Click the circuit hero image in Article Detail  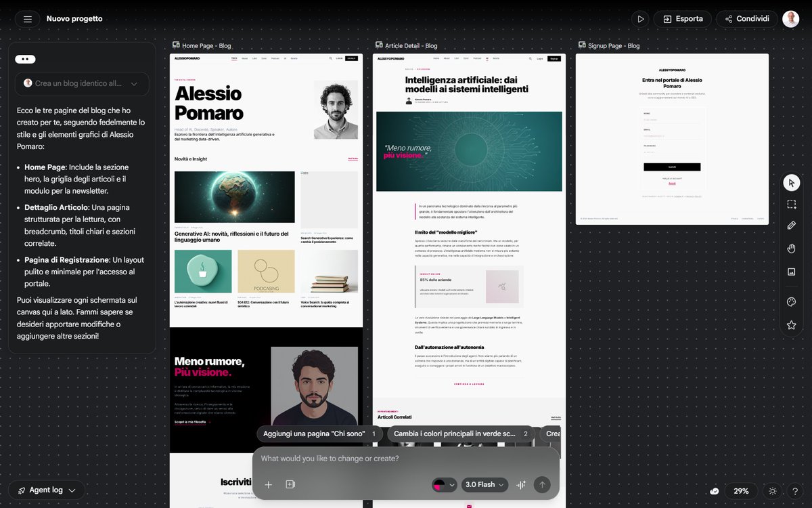click(x=469, y=152)
